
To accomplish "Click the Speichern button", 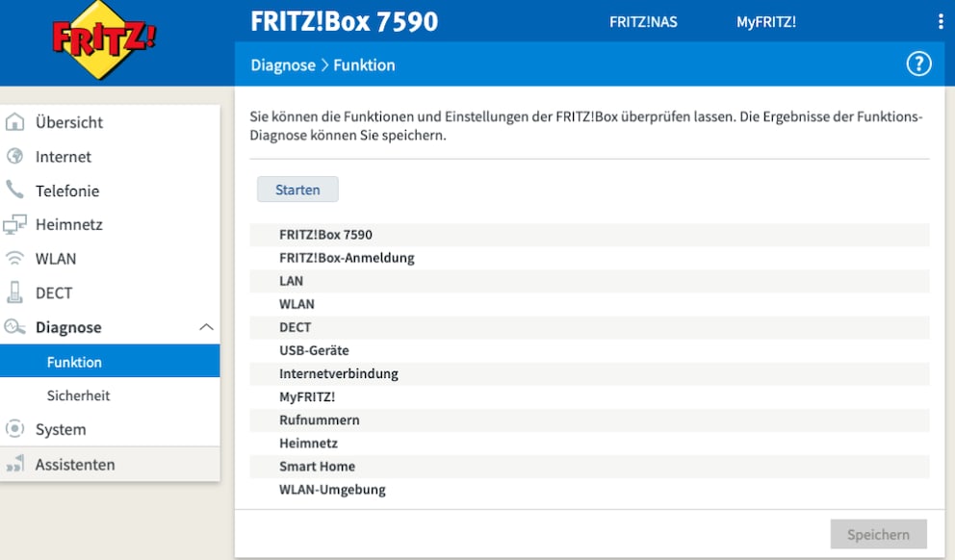I will pos(878,534).
